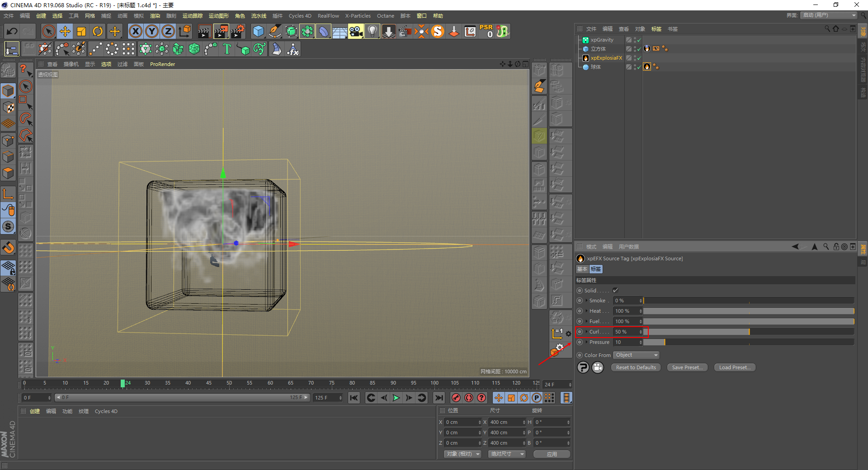
Task: Click the help question mark icon
Action: point(583,367)
